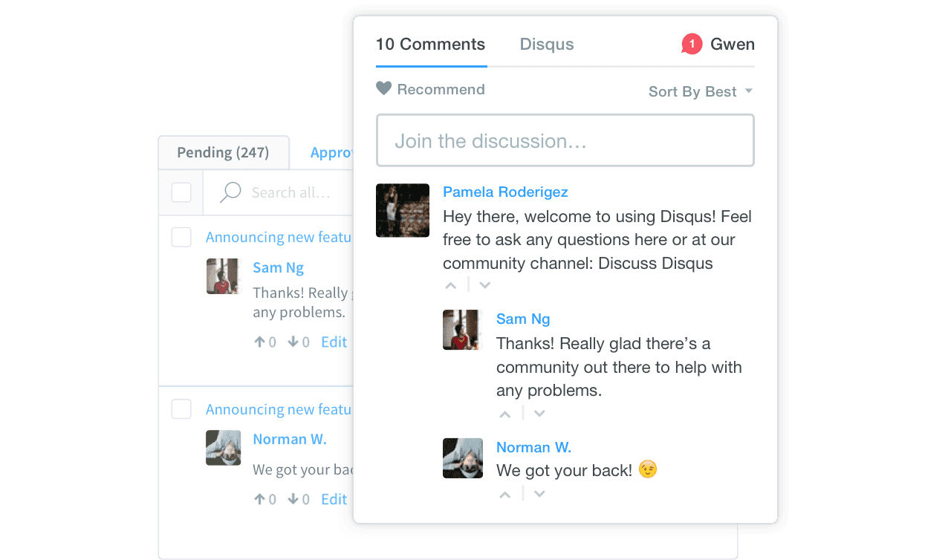Open Gwen's user menu
This screenshot has width=951, height=560.
tap(733, 45)
